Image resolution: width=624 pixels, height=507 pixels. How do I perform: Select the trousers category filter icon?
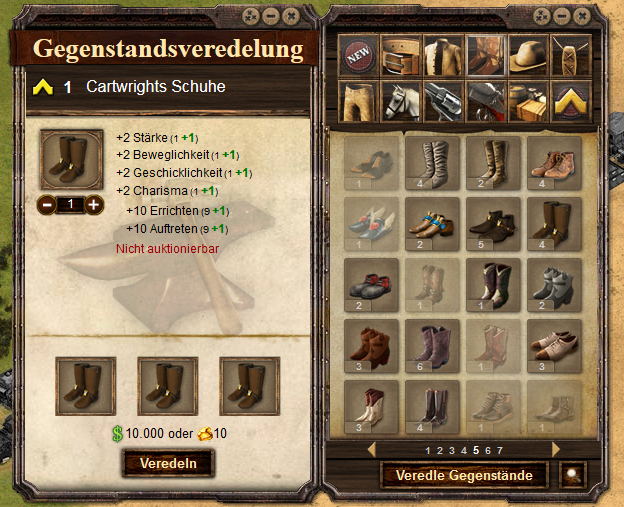tap(358, 102)
